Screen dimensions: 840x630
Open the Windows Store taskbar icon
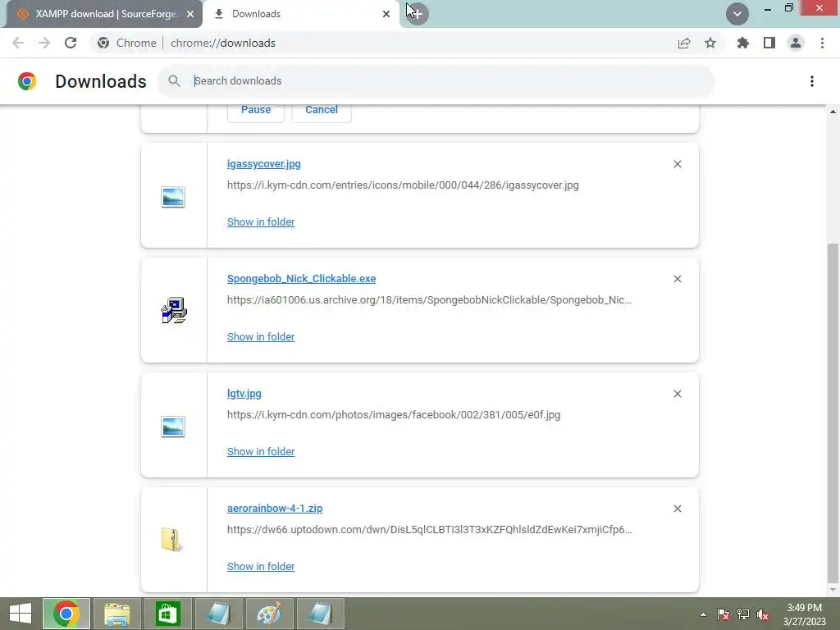167,614
